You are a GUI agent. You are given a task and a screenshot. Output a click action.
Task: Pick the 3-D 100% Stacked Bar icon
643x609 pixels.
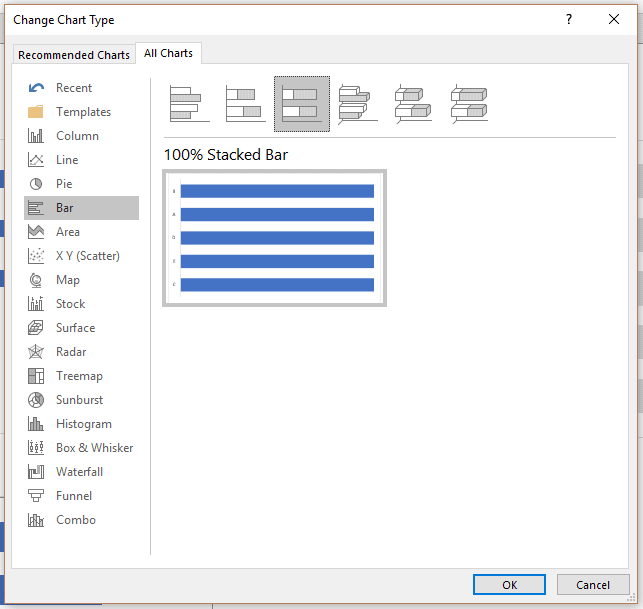click(469, 104)
